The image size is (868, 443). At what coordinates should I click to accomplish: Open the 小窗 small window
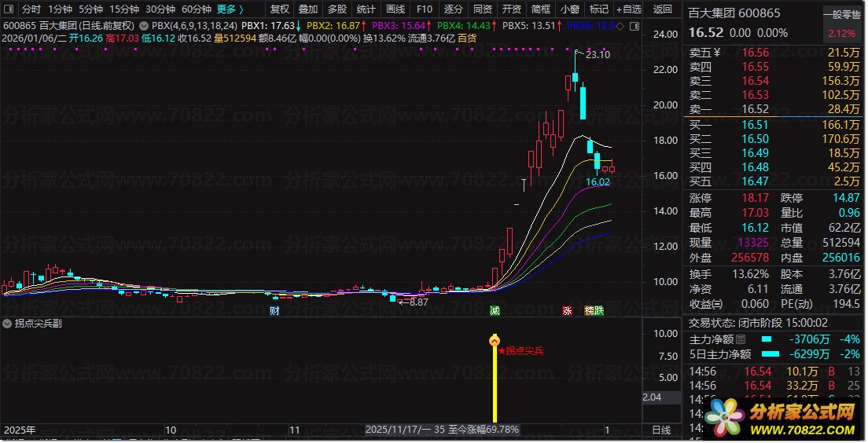tap(569, 9)
